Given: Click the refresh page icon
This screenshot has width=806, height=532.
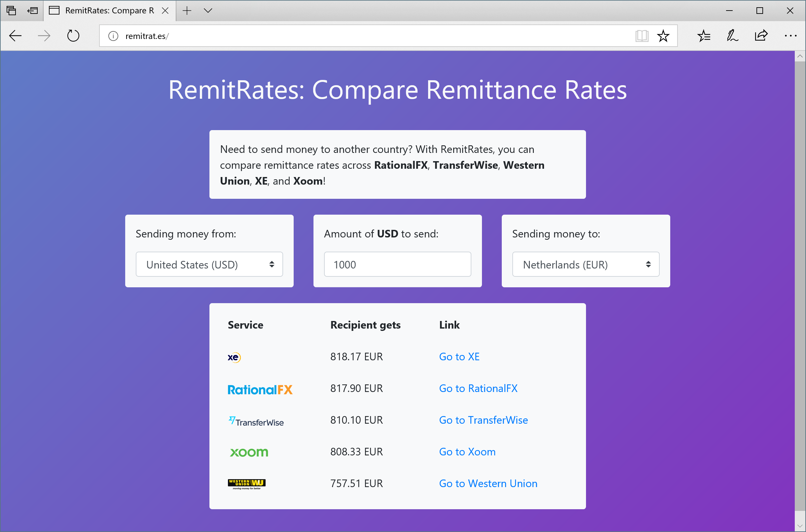Looking at the screenshot, I should tap(73, 36).
